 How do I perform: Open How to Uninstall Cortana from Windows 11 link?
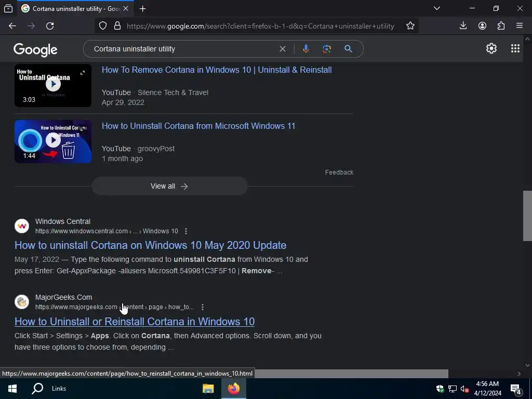[198, 126]
